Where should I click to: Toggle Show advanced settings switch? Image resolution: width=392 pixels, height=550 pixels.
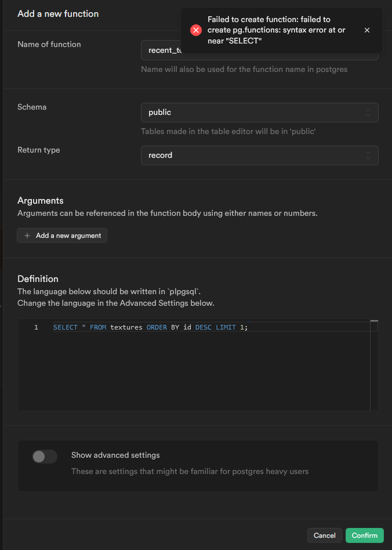pyautogui.click(x=45, y=457)
